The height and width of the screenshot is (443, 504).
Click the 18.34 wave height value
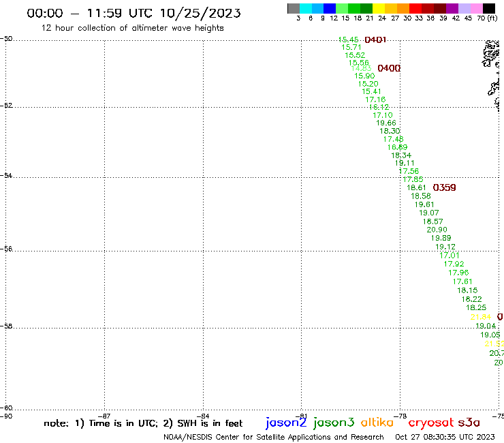coord(401,155)
